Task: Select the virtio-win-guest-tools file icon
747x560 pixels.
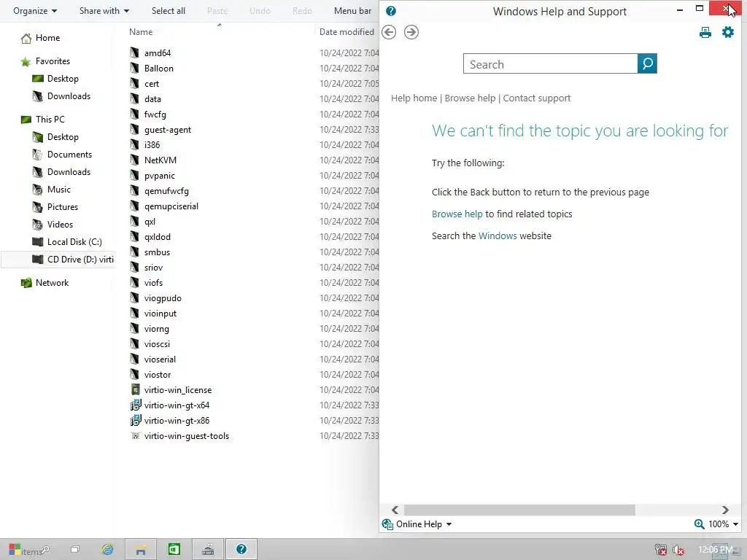Action: [135, 436]
